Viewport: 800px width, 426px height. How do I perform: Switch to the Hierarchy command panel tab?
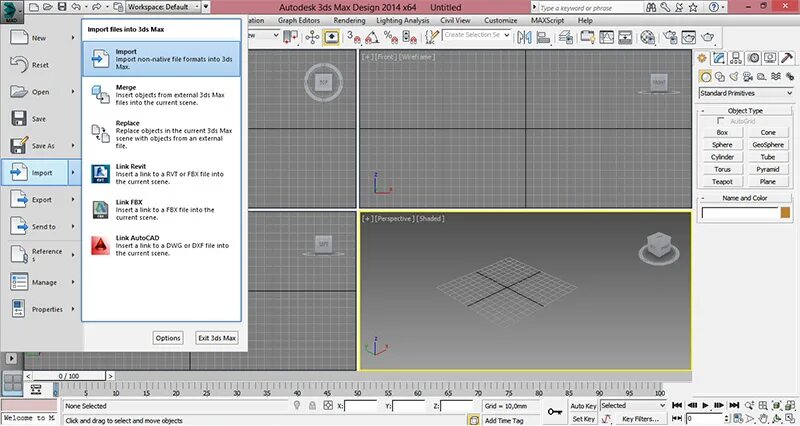736,58
